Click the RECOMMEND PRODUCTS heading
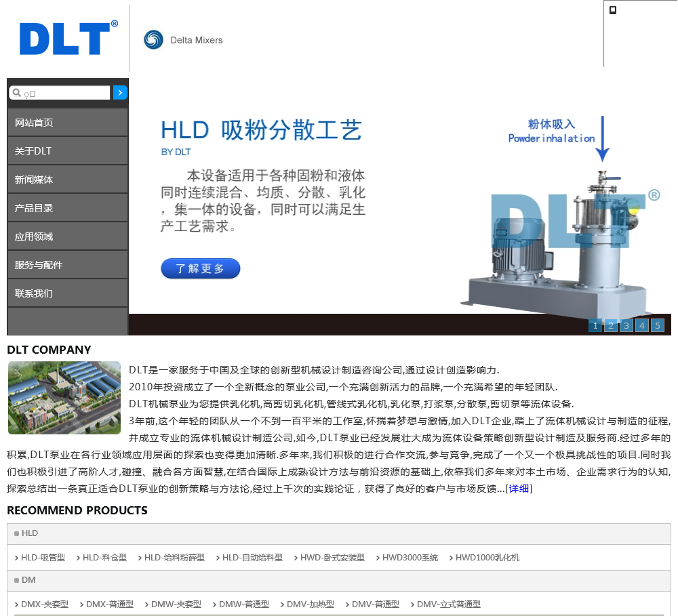The image size is (678, 616). click(x=77, y=510)
